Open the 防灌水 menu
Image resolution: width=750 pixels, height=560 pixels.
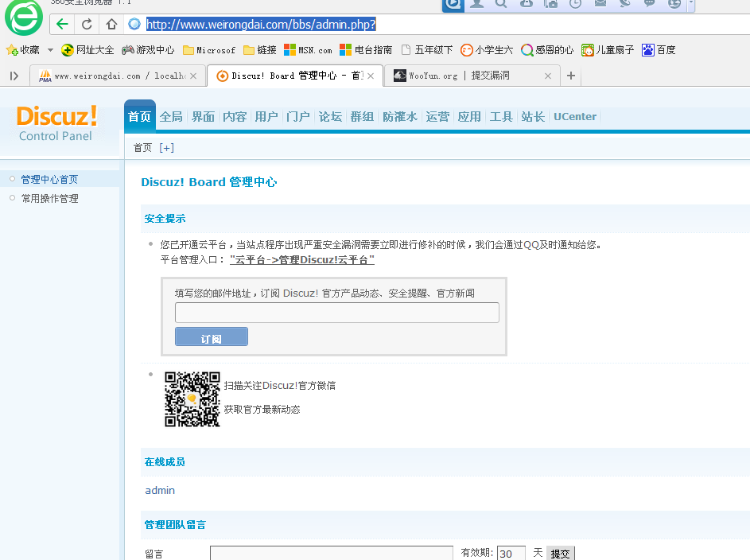click(x=400, y=117)
